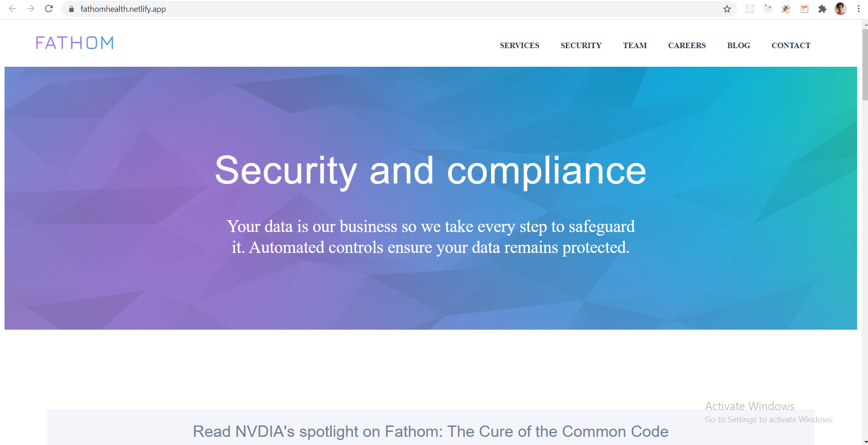Go forward a page in the browser
Screen dimensions: 868x445
[30, 9]
